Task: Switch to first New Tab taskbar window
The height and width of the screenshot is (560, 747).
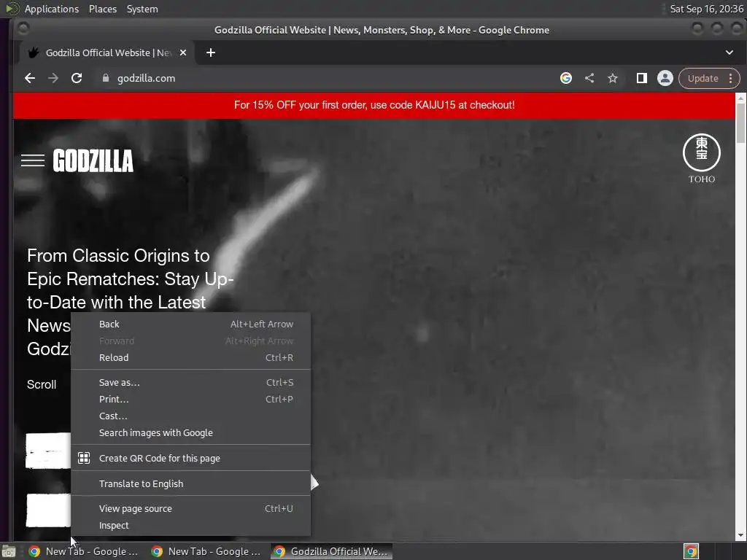Action: [x=84, y=551]
